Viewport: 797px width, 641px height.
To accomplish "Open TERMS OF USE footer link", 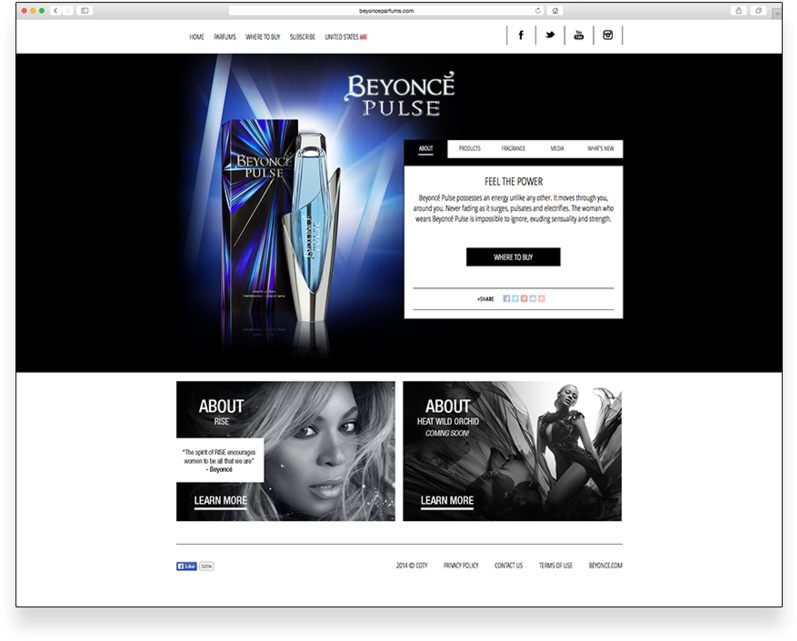I will click(556, 565).
